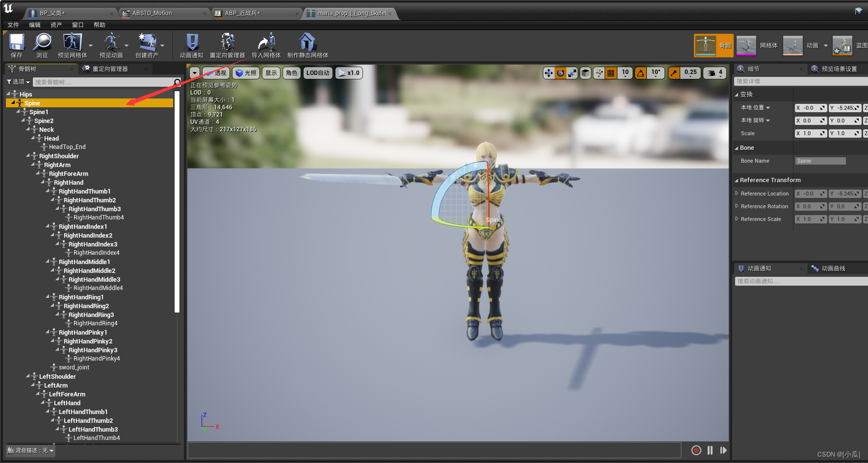Viewport: 868px width, 463px height.
Task: Select the scale gizmo tool
Action: pyautogui.click(x=572, y=73)
